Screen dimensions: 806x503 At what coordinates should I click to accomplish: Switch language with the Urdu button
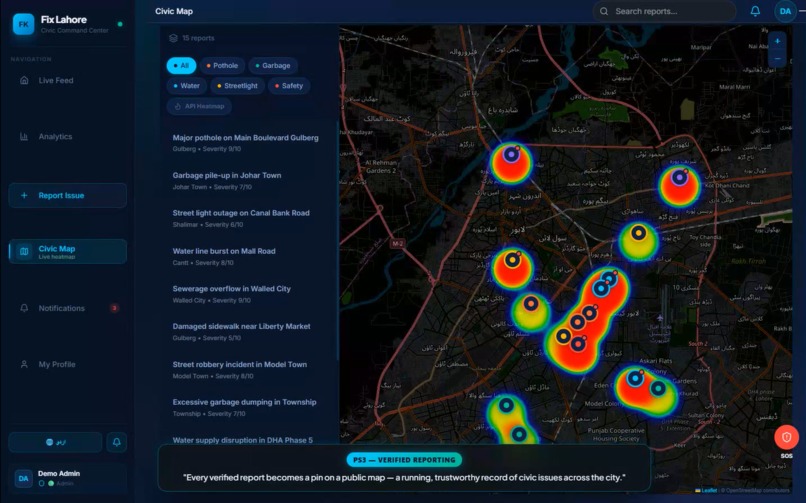(56, 442)
